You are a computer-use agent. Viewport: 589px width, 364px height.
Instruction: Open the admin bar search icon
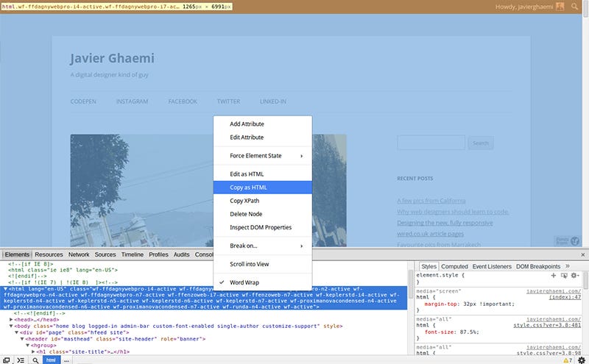tap(574, 7)
